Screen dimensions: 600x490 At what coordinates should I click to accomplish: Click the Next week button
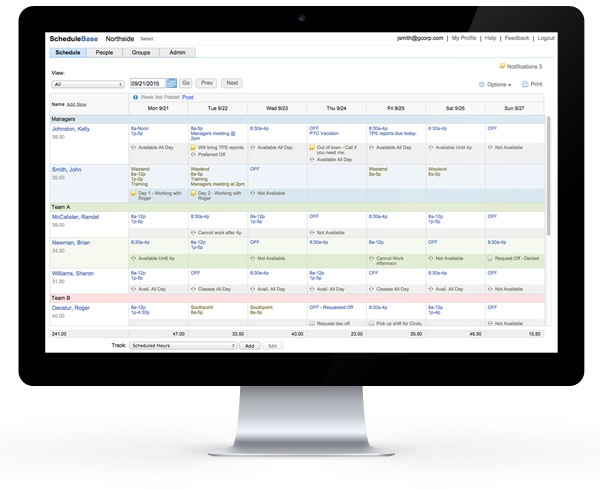(232, 83)
